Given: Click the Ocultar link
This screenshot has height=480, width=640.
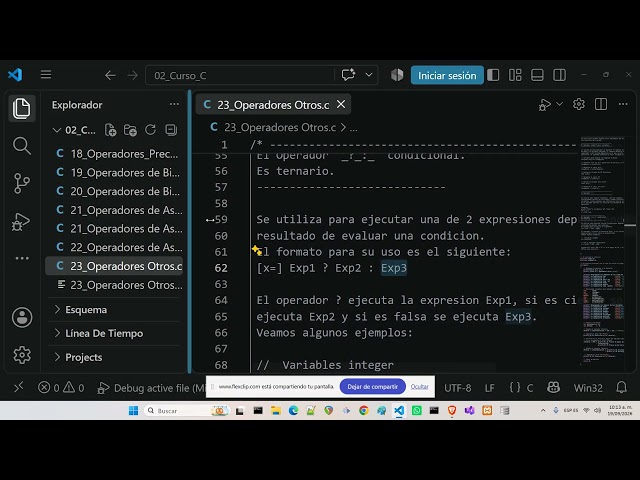Looking at the screenshot, I should click(420, 387).
